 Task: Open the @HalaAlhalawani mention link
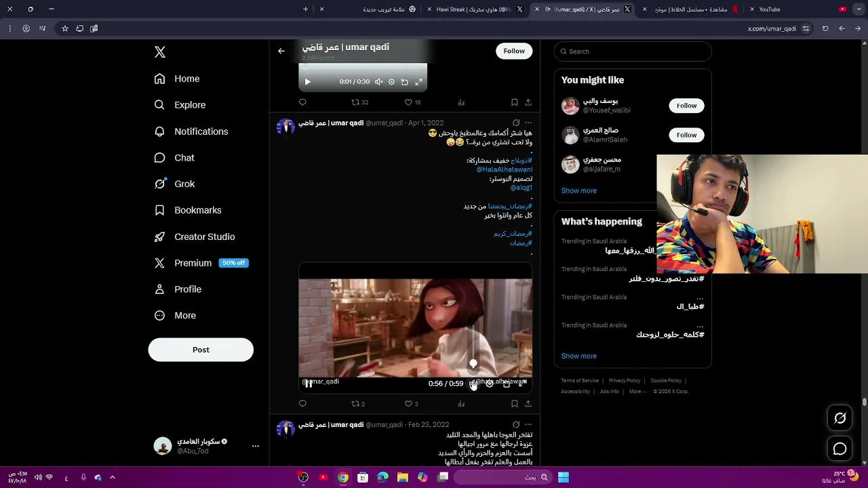click(505, 169)
